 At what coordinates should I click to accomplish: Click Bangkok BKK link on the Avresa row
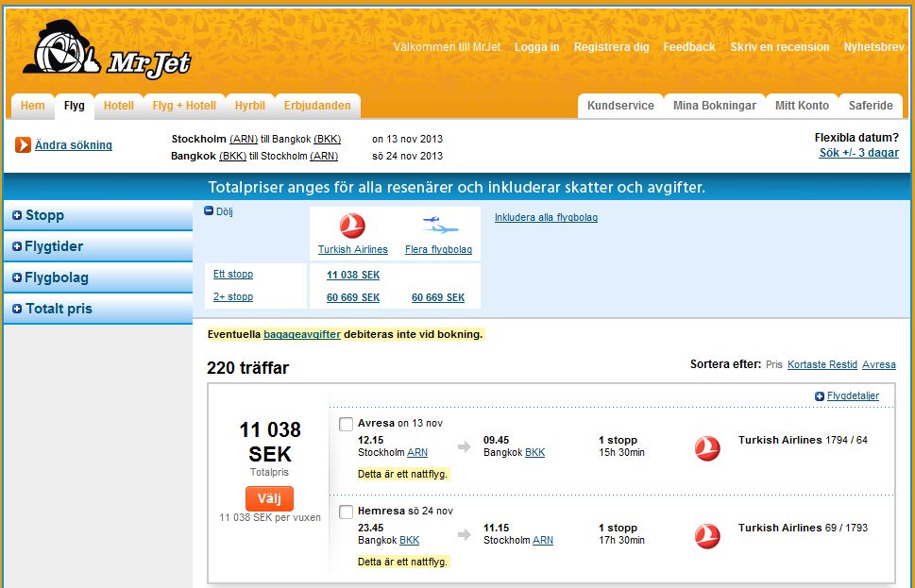pos(534,453)
